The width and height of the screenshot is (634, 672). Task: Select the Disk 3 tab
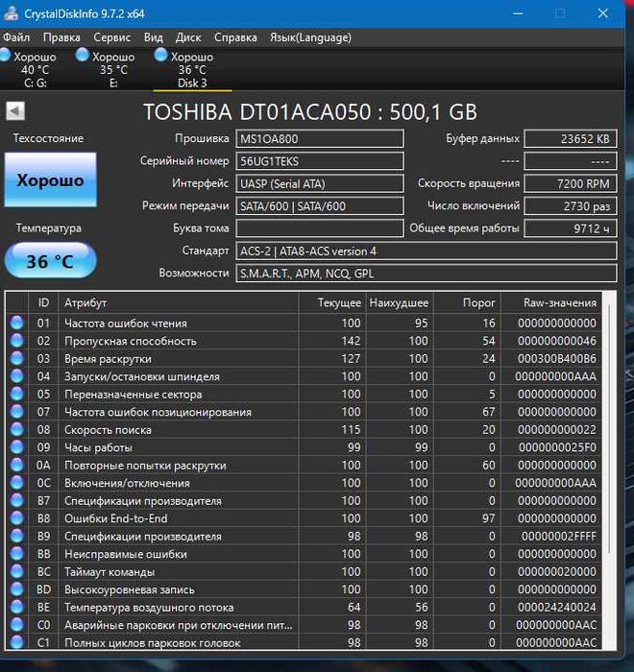pyautogui.click(x=192, y=69)
